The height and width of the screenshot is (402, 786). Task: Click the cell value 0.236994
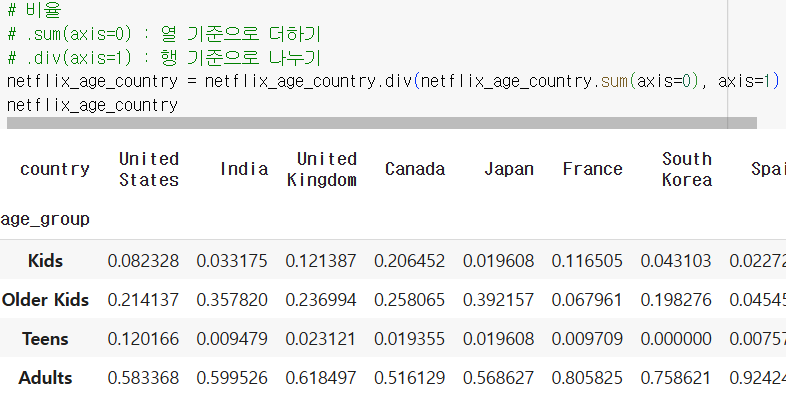[x=321, y=300]
